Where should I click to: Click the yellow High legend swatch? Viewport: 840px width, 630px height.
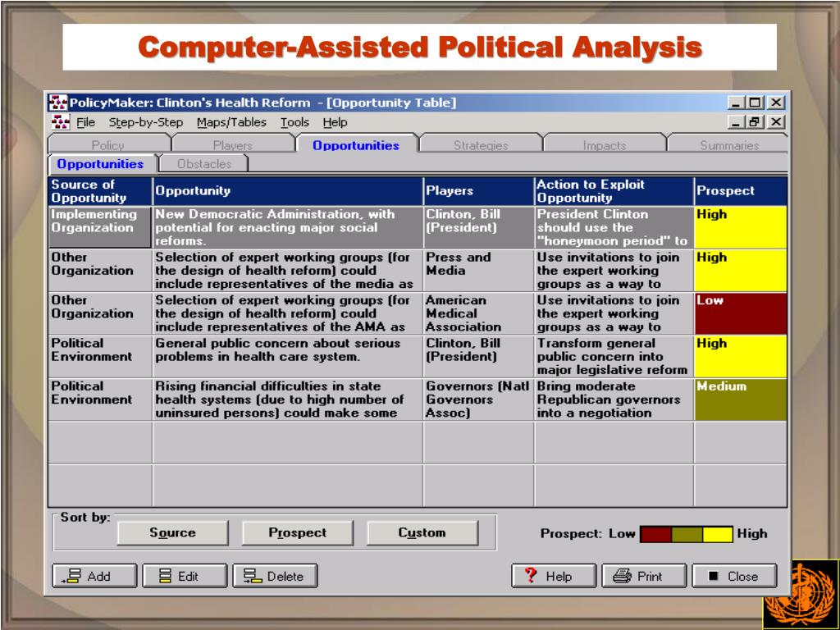717,534
